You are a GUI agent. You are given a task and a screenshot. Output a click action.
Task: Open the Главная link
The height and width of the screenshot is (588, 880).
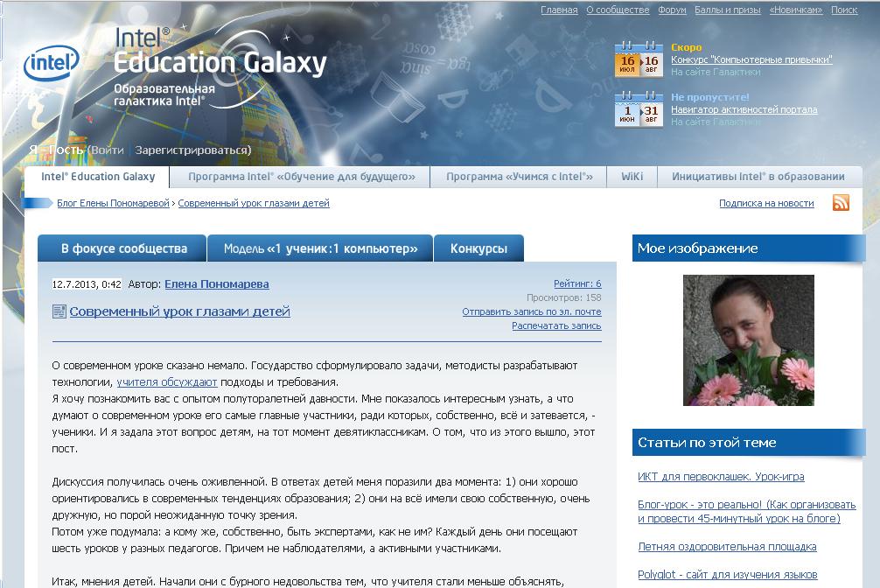click(x=559, y=10)
